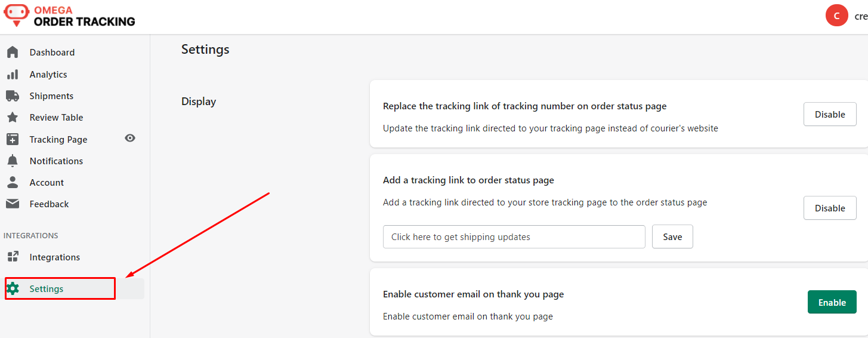
Task: Click the shipping updates text field
Action: pos(514,237)
